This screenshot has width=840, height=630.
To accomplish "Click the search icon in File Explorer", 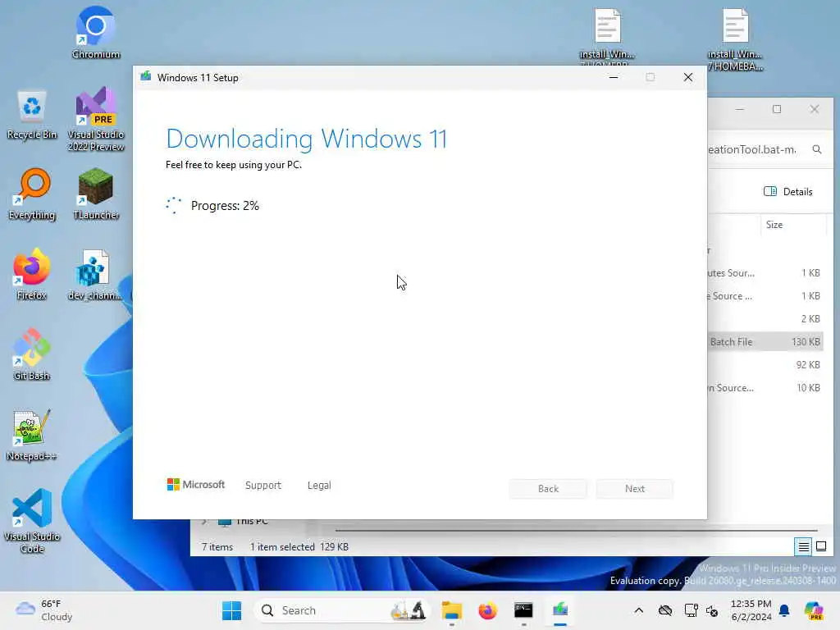I will pos(816,149).
